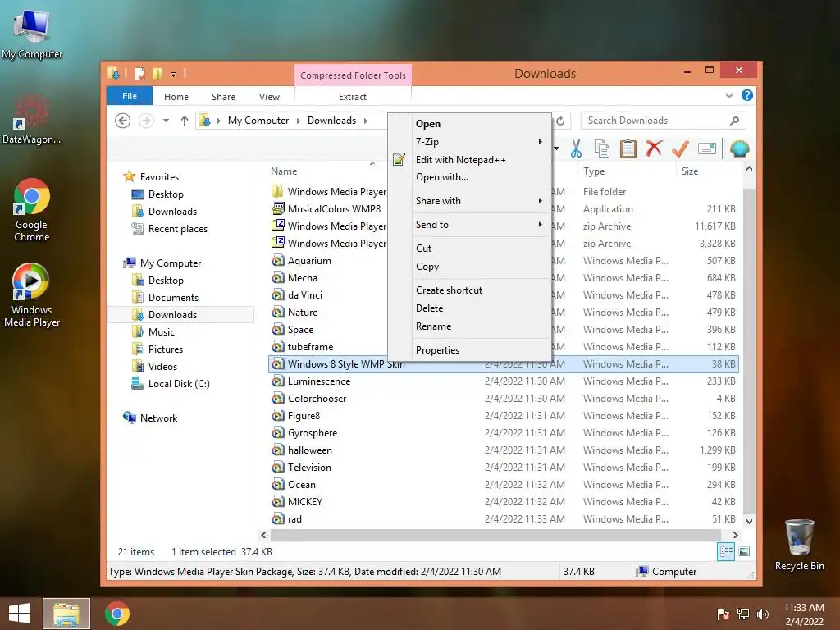This screenshot has width=840, height=630.
Task: Switch to details view icon in status bar
Action: 726,551
